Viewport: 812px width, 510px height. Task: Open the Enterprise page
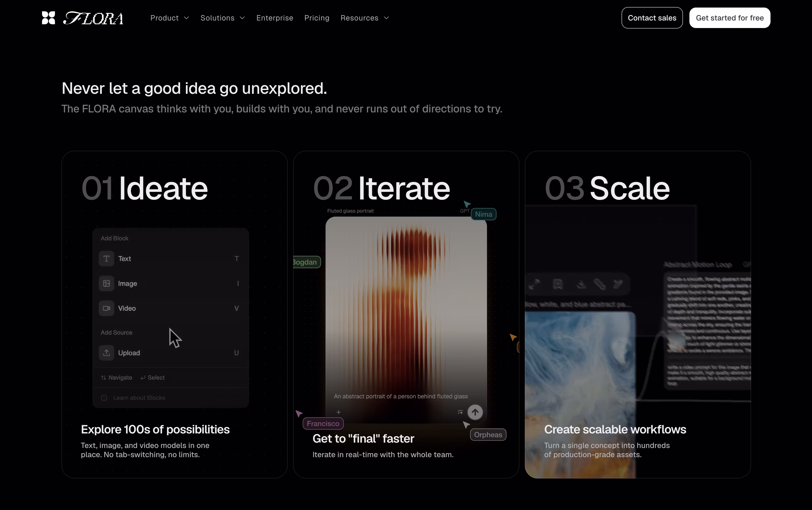point(275,18)
